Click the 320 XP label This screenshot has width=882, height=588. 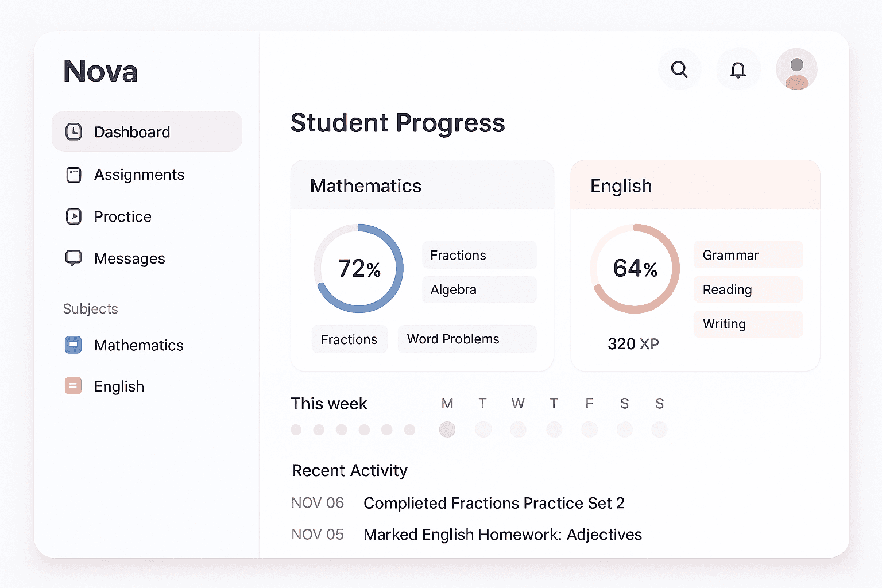[633, 343]
